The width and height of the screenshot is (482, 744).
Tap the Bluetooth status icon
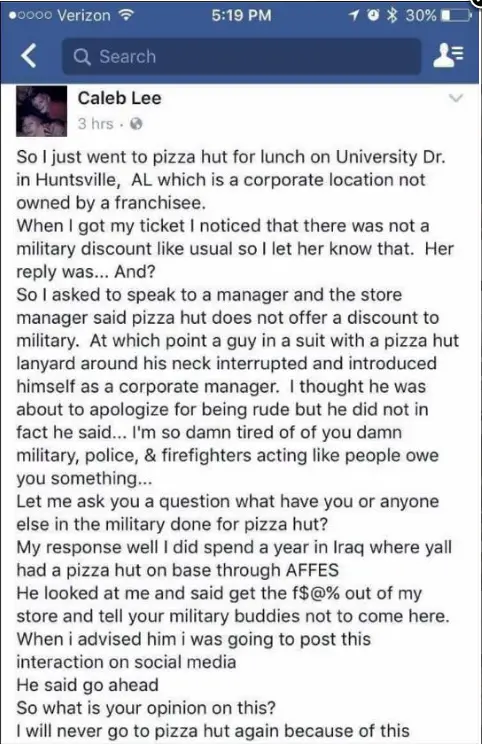(x=392, y=15)
